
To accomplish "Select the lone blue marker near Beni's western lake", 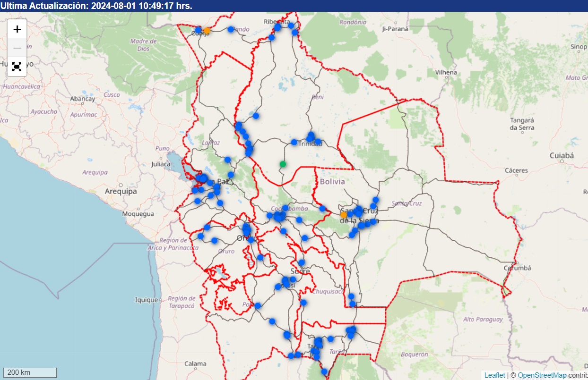I will click(x=256, y=116).
